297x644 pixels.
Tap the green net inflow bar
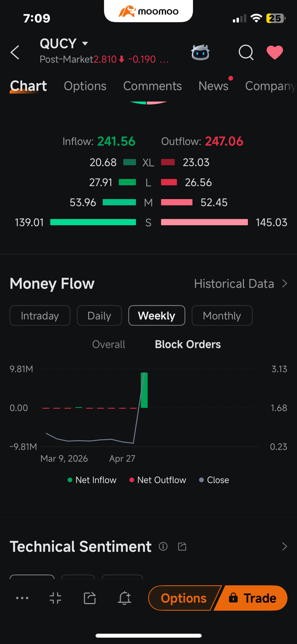(144, 390)
